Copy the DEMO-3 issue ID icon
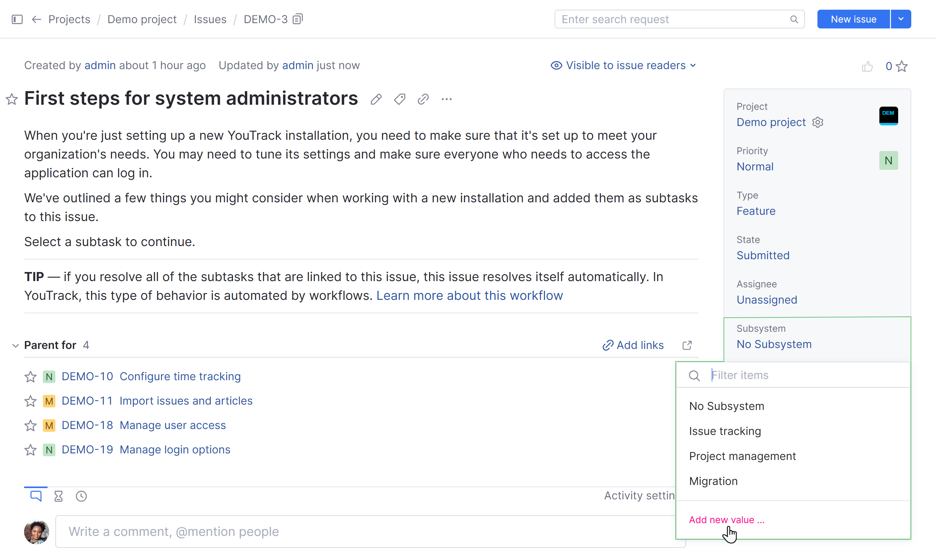The height and width of the screenshot is (560, 941). coord(298,19)
